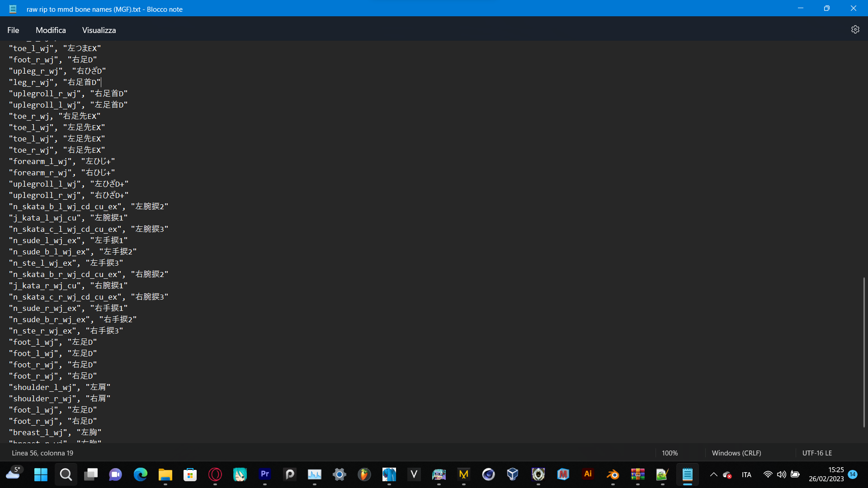
Task: Click Linea 56, colonna 19 status text
Action: click(42, 453)
